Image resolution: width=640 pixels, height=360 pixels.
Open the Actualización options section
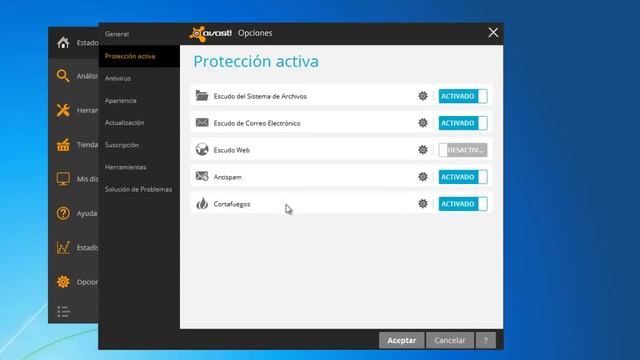139,122
